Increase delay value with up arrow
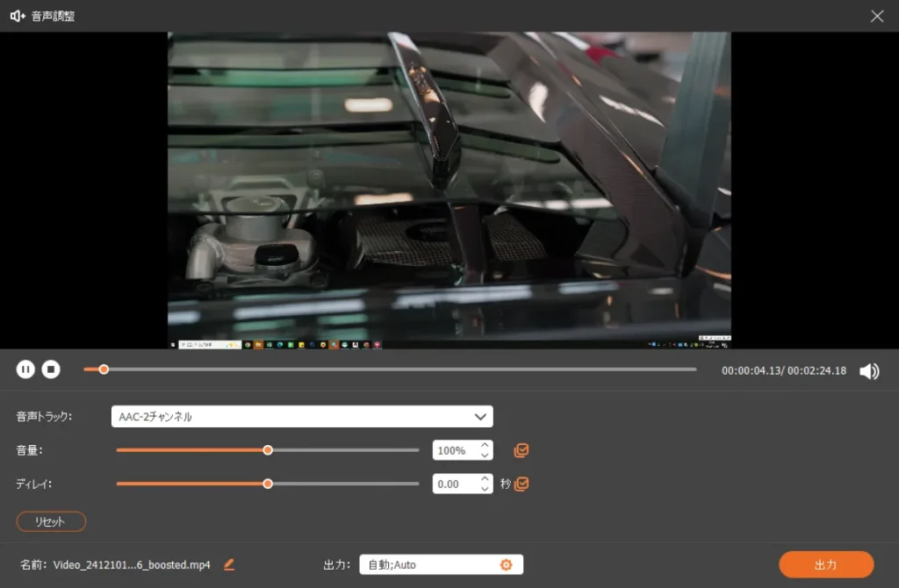This screenshot has width=899, height=588. 485,478
